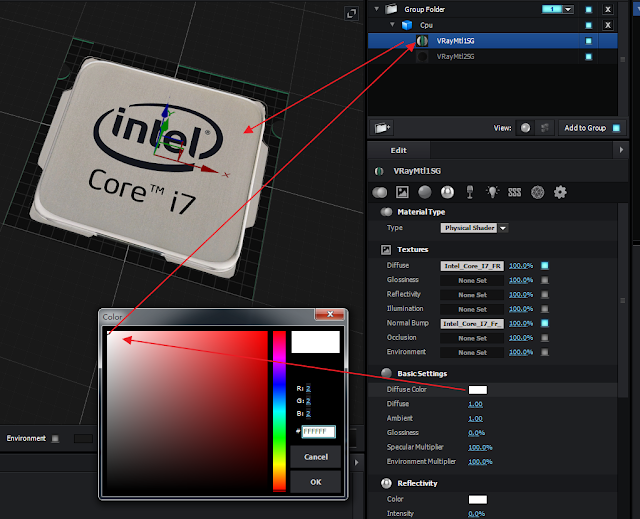This screenshot has width=640, height=519.
Task: Click the blue Cpu cube model icon
Action: 407,25
